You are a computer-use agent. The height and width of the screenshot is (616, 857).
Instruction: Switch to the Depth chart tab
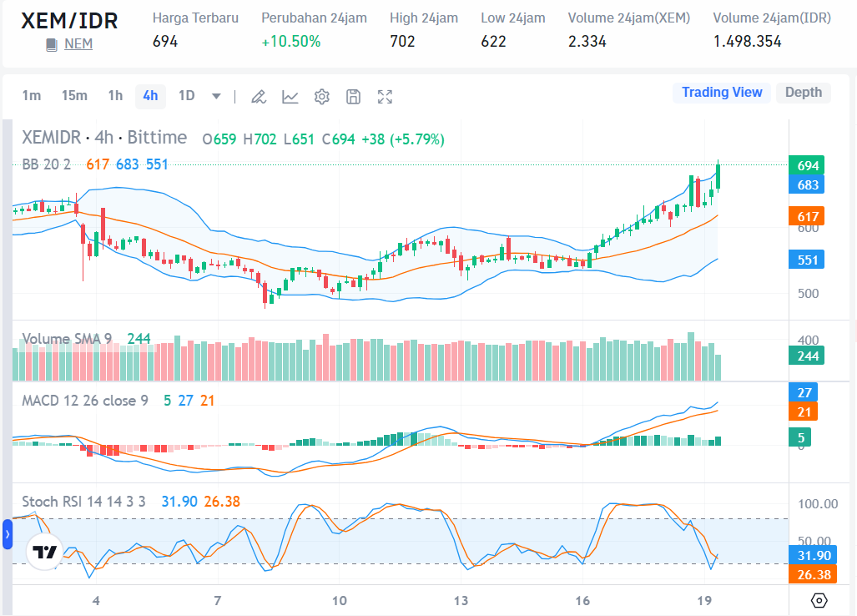pyautogui.click(x=804, y=93)
